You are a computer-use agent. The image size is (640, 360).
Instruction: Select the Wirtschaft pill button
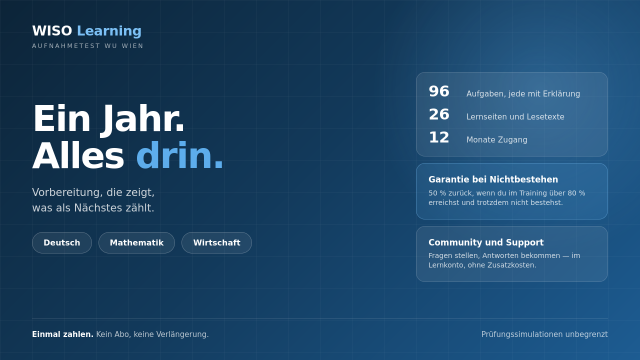(217, 243)
